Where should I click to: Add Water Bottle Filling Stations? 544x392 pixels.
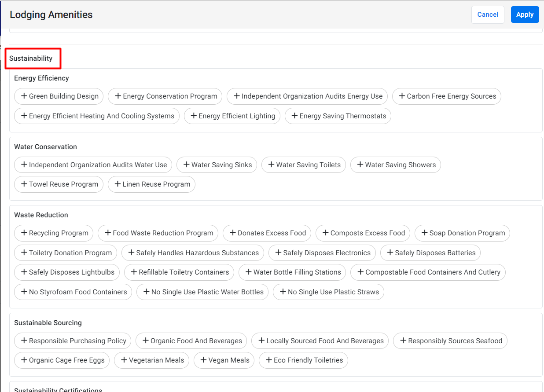pos(292,272)
